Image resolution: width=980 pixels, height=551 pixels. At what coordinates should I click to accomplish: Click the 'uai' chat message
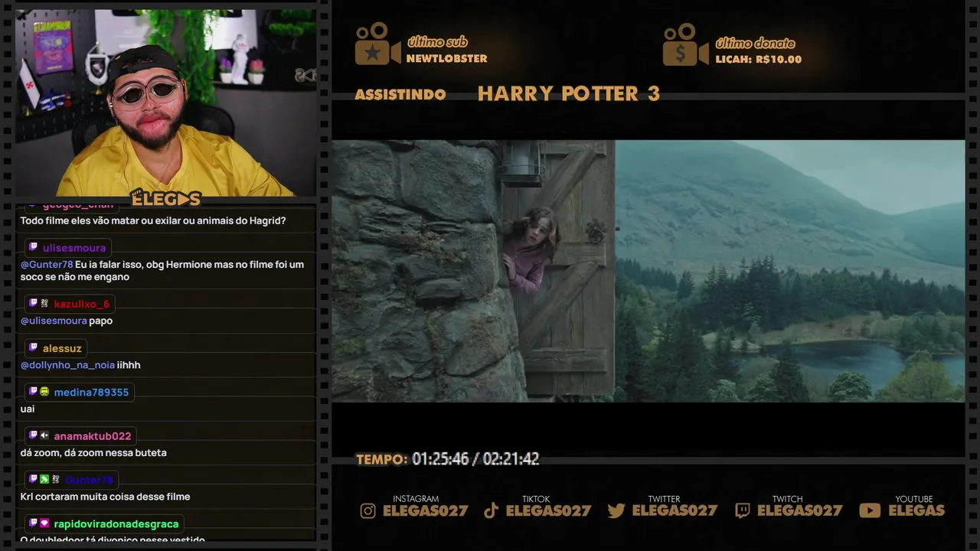tap(28, 409)
